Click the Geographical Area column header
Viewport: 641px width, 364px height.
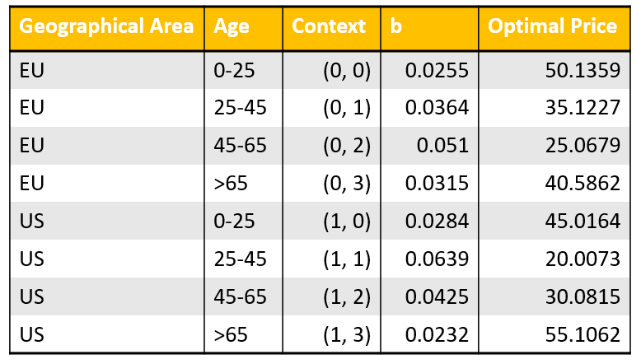(106, 26)
